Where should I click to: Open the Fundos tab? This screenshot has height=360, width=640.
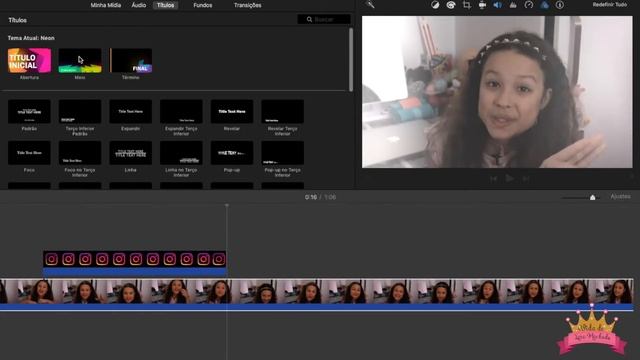coord(202,5)
